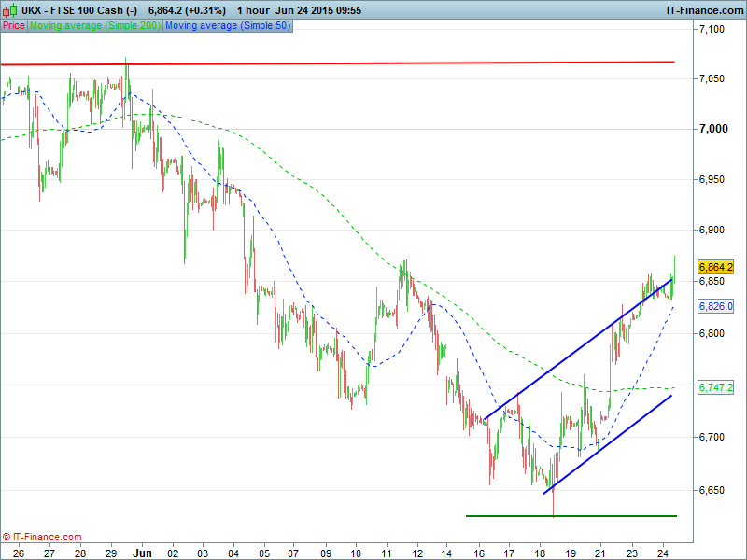Select Moving average (Simple 50) legend label
This screenshot has width=747, height=560.
coord(227,26)
